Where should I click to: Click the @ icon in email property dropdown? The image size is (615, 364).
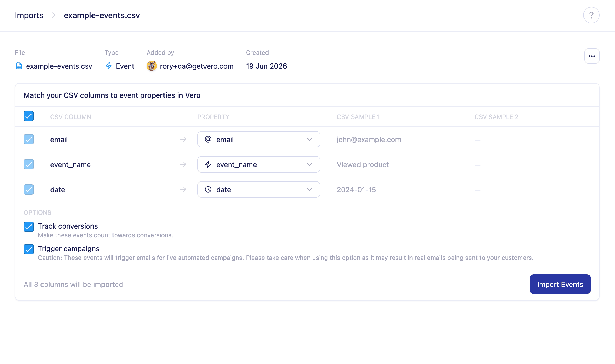tap(208, 139)
